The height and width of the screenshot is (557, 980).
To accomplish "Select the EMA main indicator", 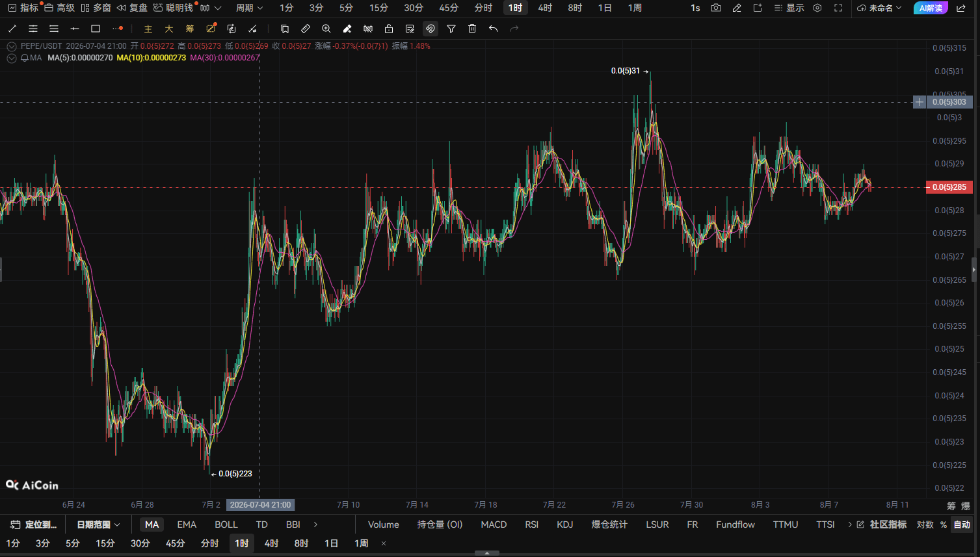I will [187, 525].
